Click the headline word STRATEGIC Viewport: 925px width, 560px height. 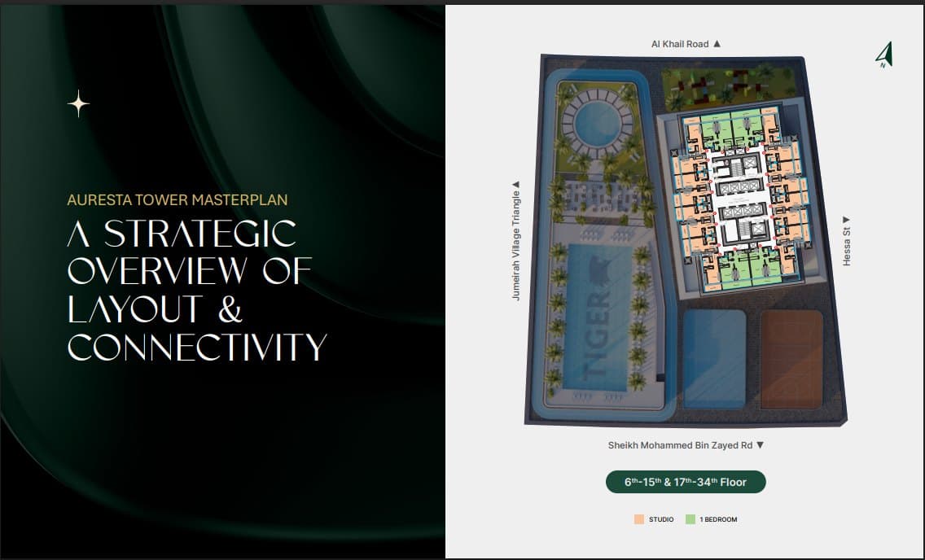click(x=200, y=234)
